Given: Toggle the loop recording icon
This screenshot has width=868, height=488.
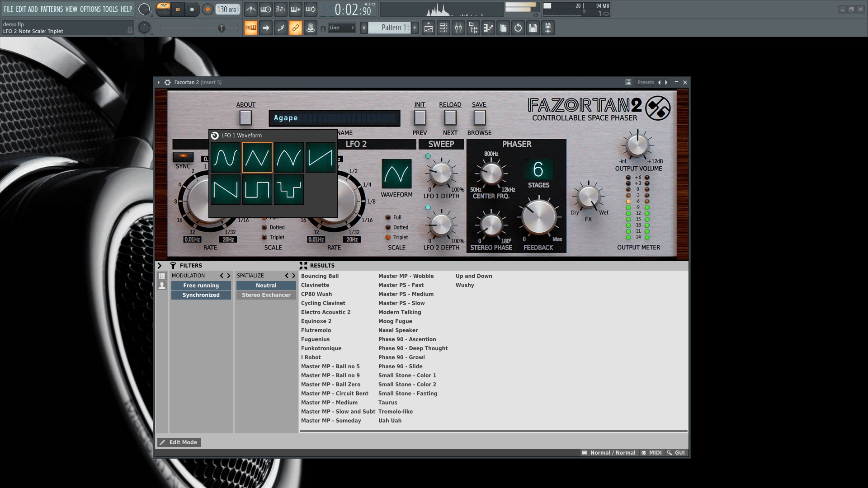Looking at the screenshot, I should (x=310, y=9).
